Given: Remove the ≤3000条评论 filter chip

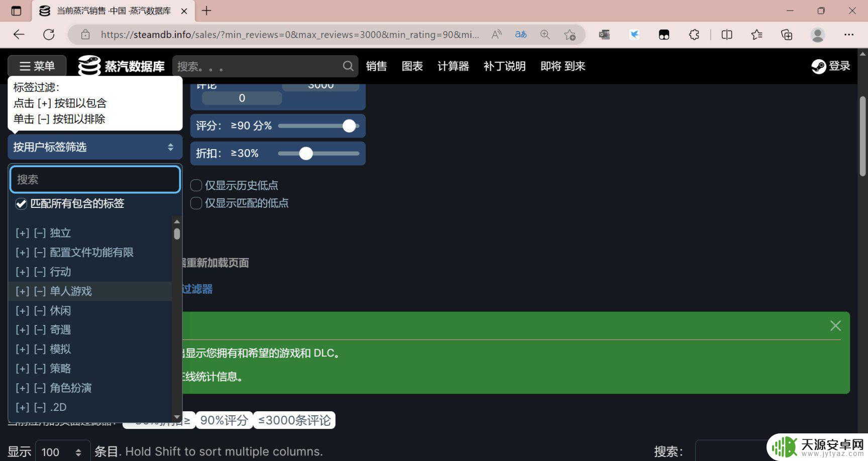Looking at the screenshot, I should pyautogui.click(x=294, y=420).
